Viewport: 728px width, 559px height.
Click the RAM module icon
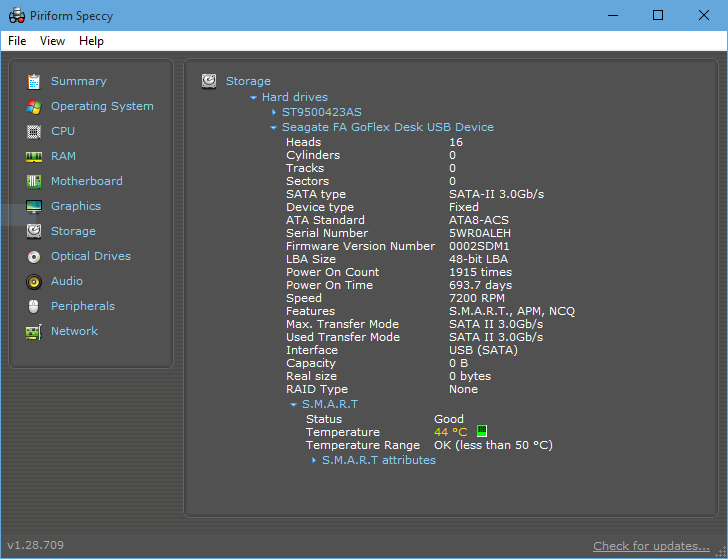34,156
